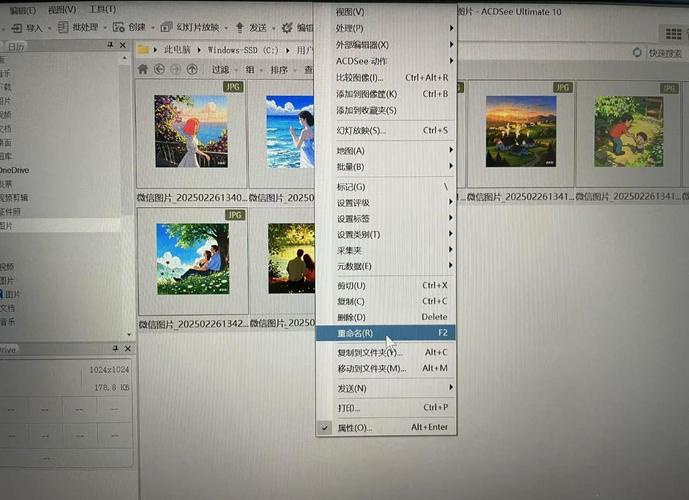The height and width of the screenshot is (500, 689).
Task: Open the 批量(B) batch submenu
Action: click(386, 167)
